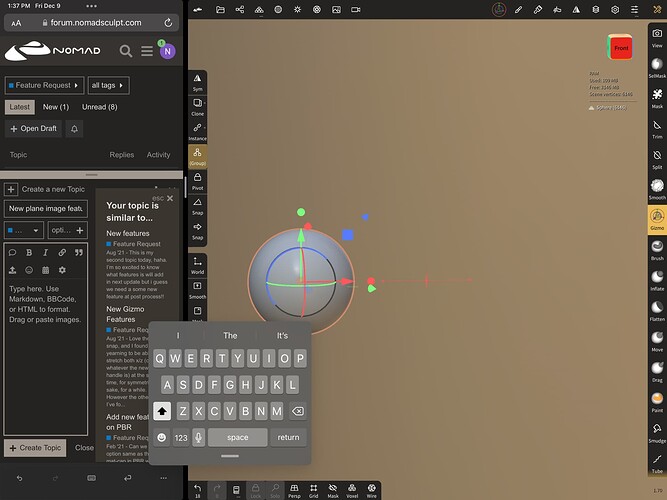Toggle Wire wireframe view

[371, 491]
